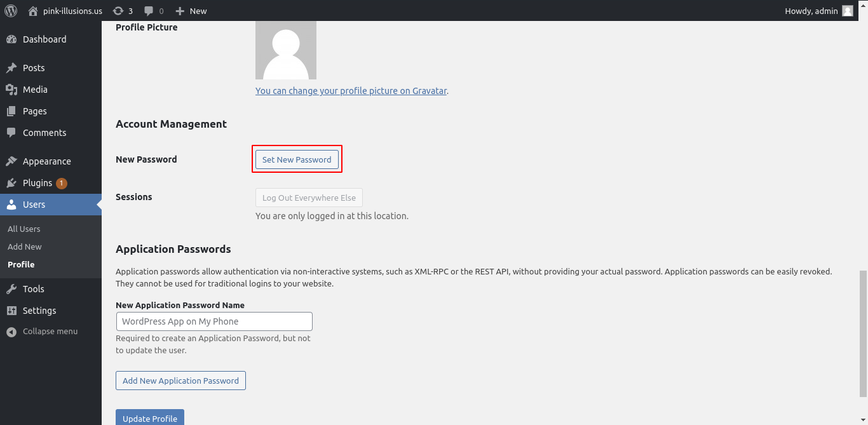The height and width of the screenshot is (425, 868).
Task: Click the New Application Password Name field
Action: (x=214, y=321)
